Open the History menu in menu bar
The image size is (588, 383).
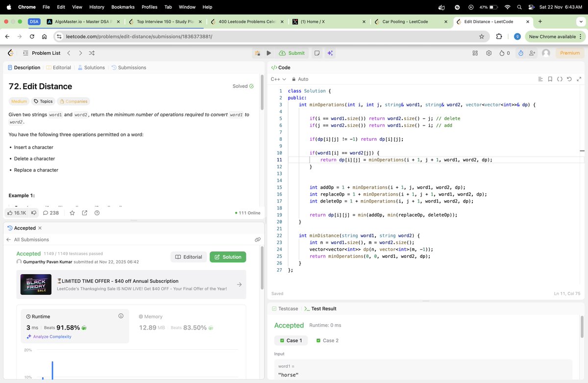[x=97, y=7]
